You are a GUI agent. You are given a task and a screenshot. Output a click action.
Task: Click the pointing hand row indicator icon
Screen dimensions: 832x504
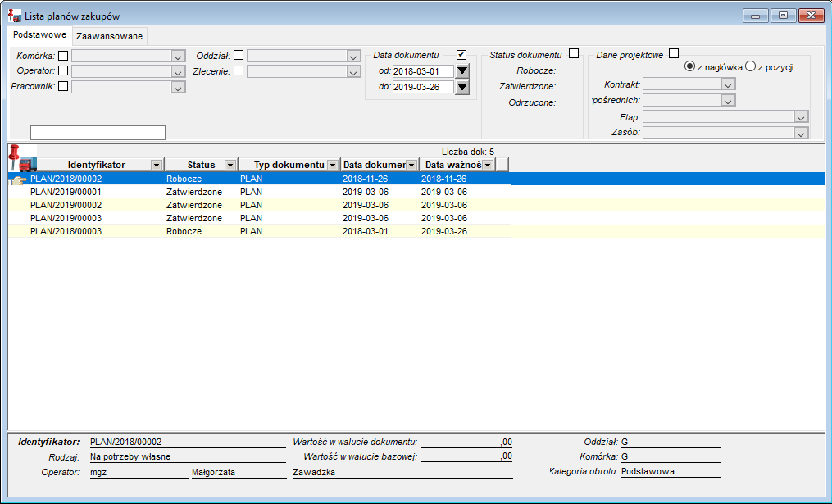point(18,179)
